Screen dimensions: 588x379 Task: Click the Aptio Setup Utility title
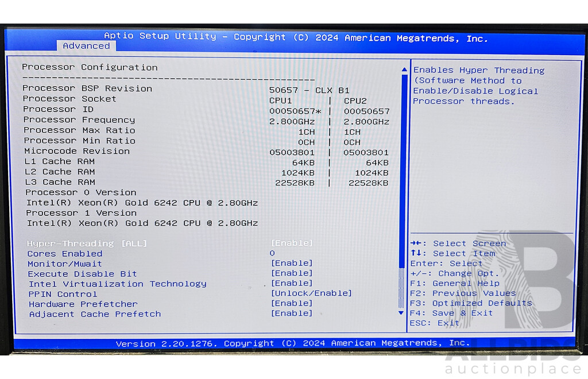click(296, 37)
